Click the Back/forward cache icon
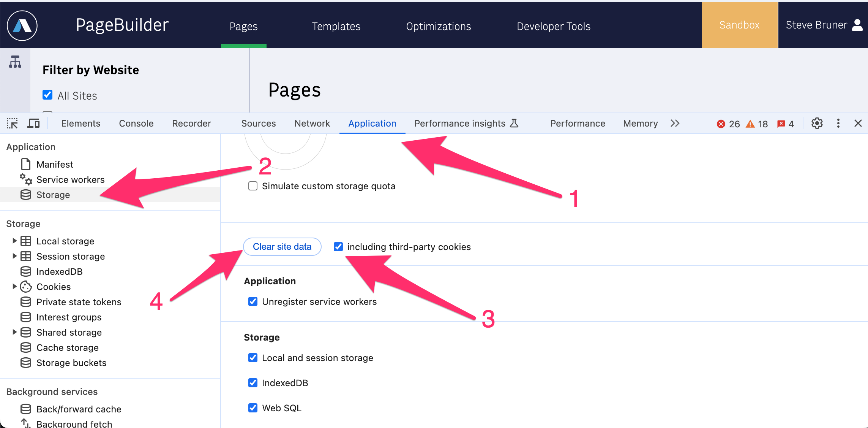The width and height of the screenshot is (868, 428). (26, 409)
